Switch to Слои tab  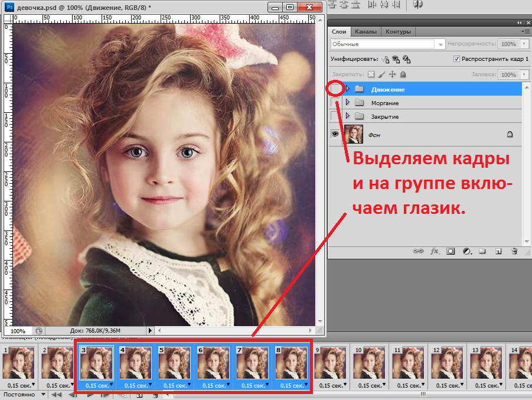coord(338,31)
